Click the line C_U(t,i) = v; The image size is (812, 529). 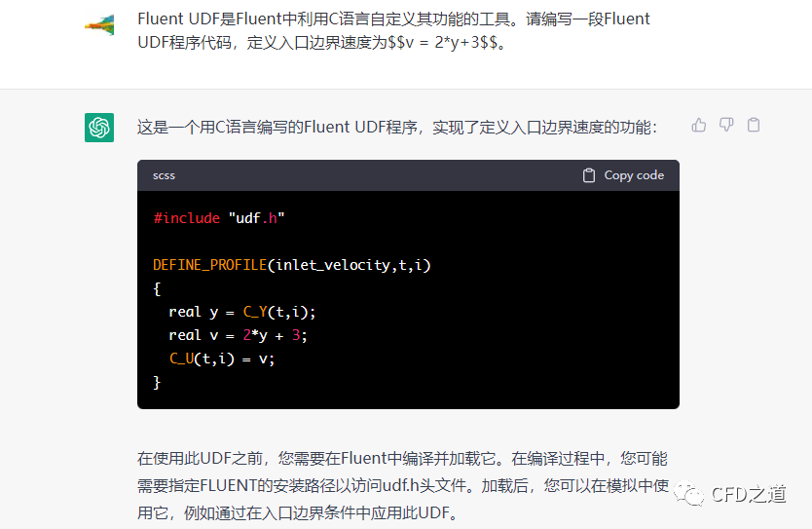point(222,359)
